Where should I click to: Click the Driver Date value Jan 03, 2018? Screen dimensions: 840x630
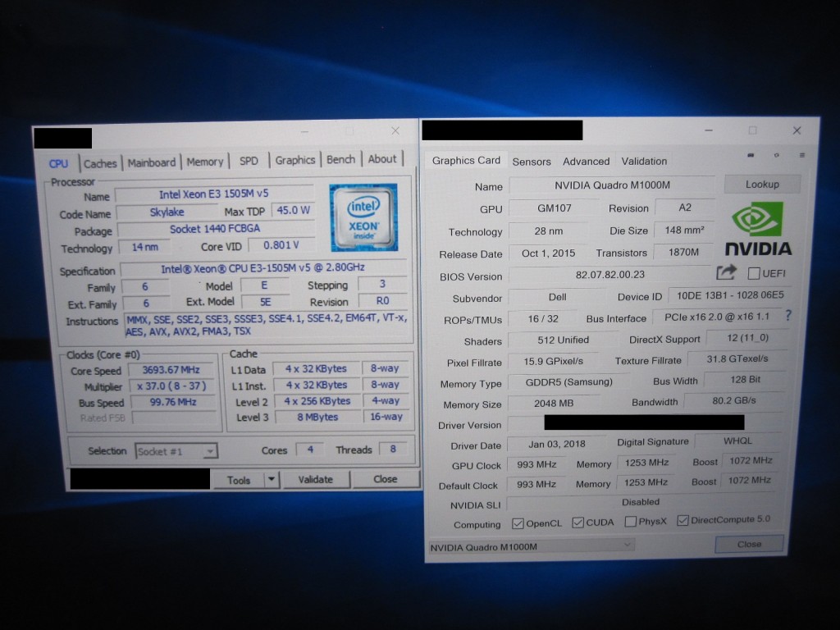[x=557, y=444]
